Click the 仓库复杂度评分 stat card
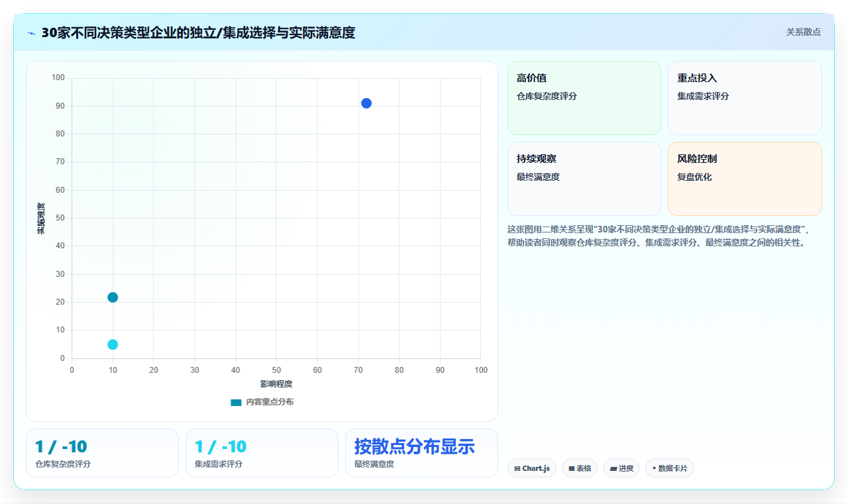 coord(102,453)
